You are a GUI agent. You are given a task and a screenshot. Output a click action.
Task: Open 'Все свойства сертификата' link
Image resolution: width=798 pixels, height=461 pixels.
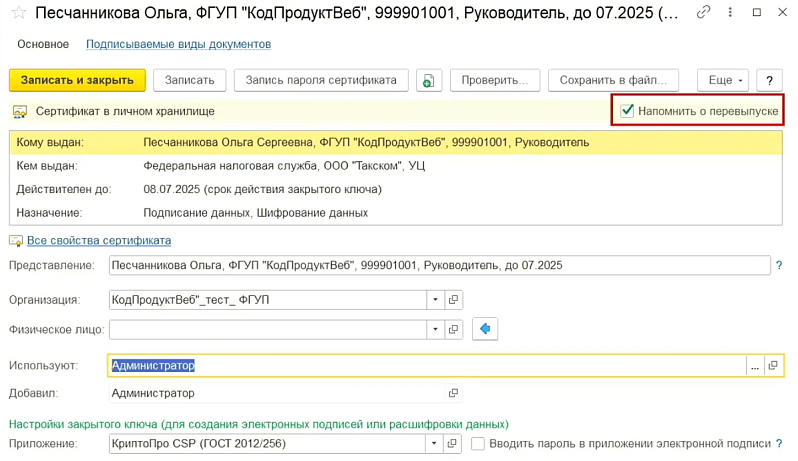[99, 241]
